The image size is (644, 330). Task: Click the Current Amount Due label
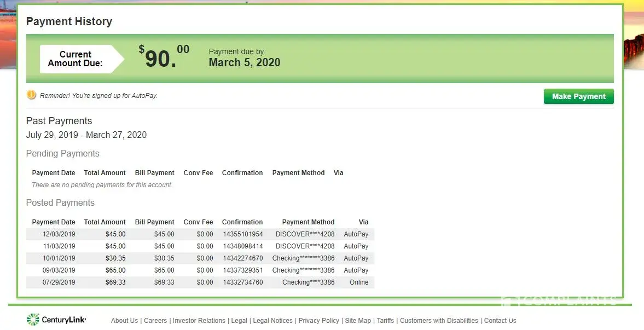pos(75,59)
